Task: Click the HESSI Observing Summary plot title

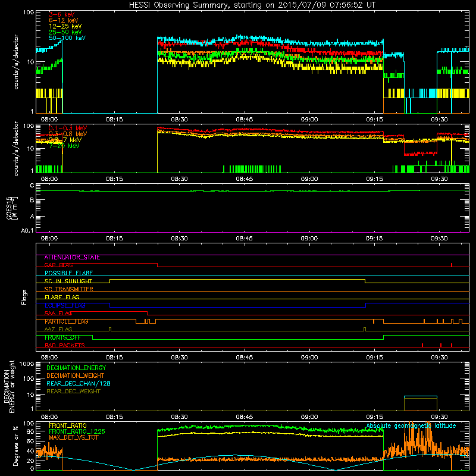Action: (x=252, y=5)
